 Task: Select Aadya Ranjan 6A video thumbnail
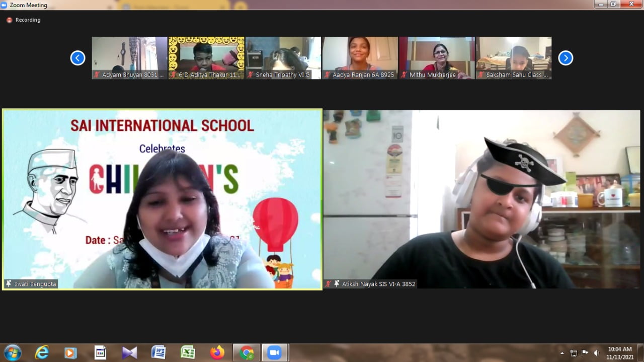click(360, 57)
